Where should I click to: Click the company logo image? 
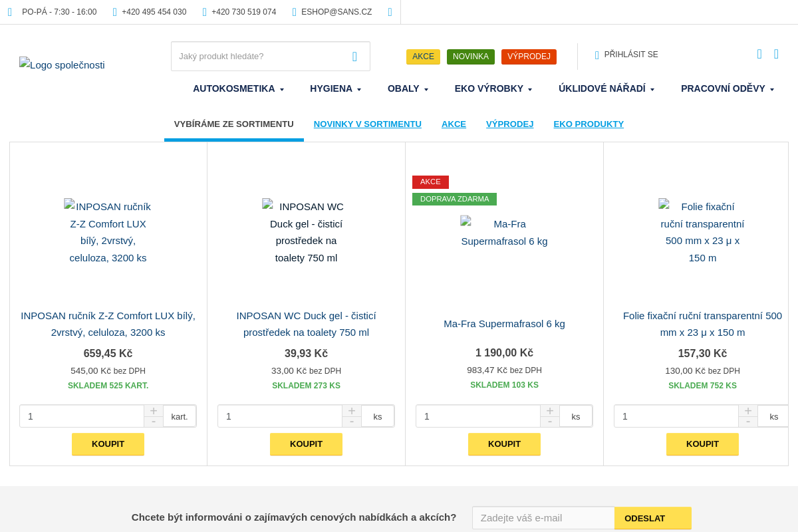[62, 65]
